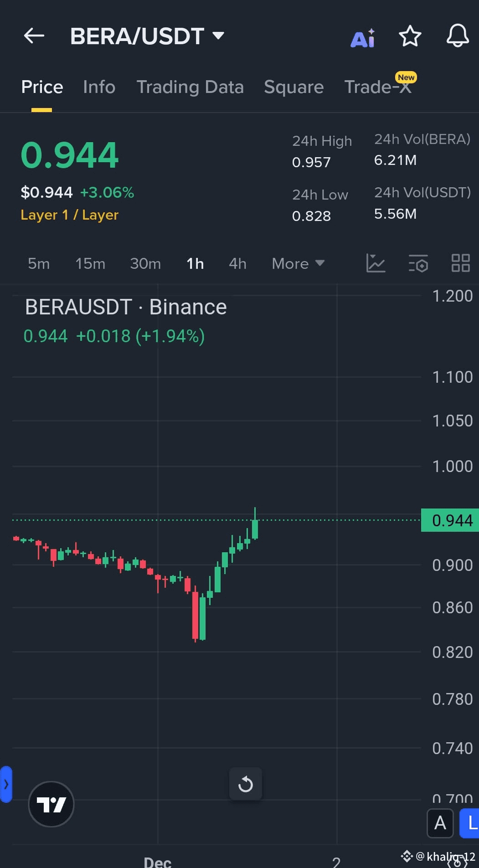Toggle auto scale with the A button
This screenshot has width=479, height=868.
point(440,823)
